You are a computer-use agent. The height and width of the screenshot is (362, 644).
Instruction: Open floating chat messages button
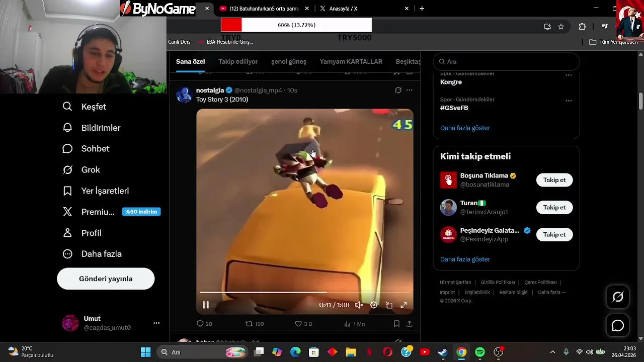(x=617, y=326)
